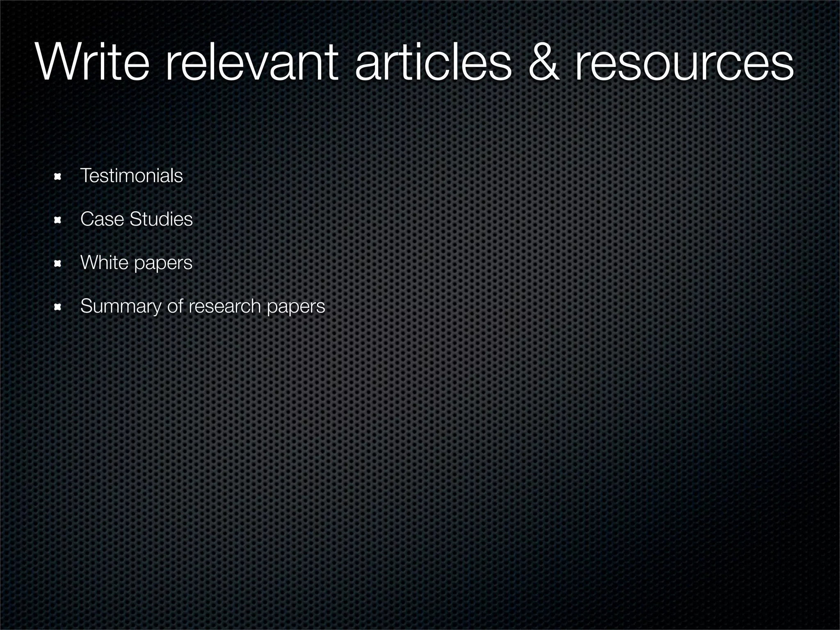This screenshot has width=840, height=630.
Task: Click the bullet marker beside White papers
Action: [x=57, y=264]
